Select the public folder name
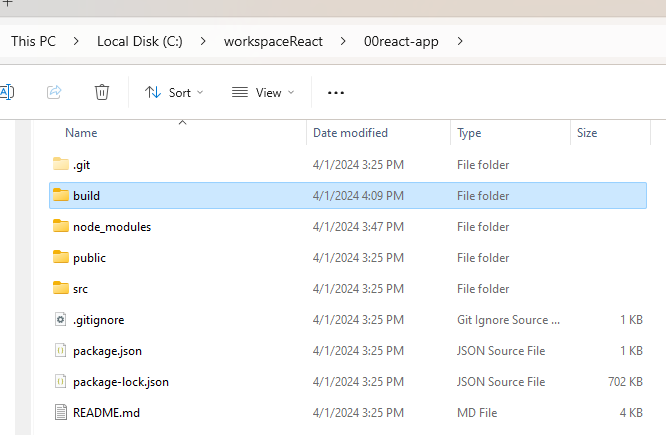This screenshot has width=666, height=435. (89, 258)
